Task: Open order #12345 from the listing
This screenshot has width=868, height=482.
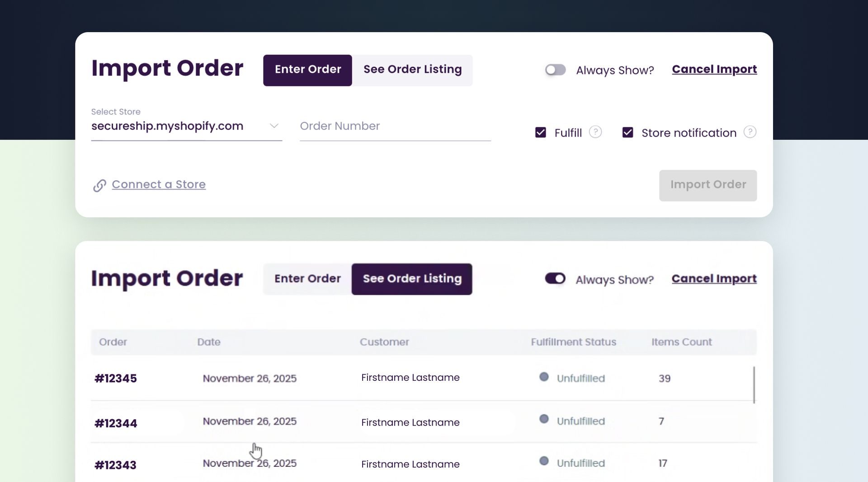Action: 115,379
